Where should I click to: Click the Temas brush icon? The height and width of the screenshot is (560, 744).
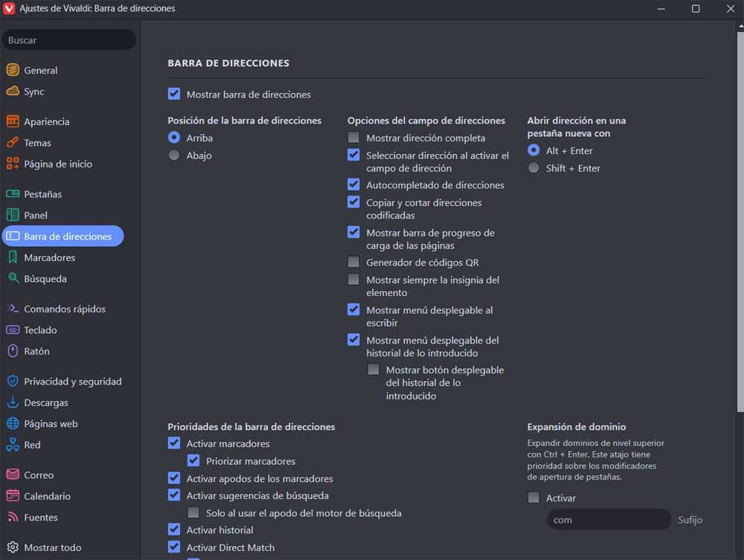[13, 142]
